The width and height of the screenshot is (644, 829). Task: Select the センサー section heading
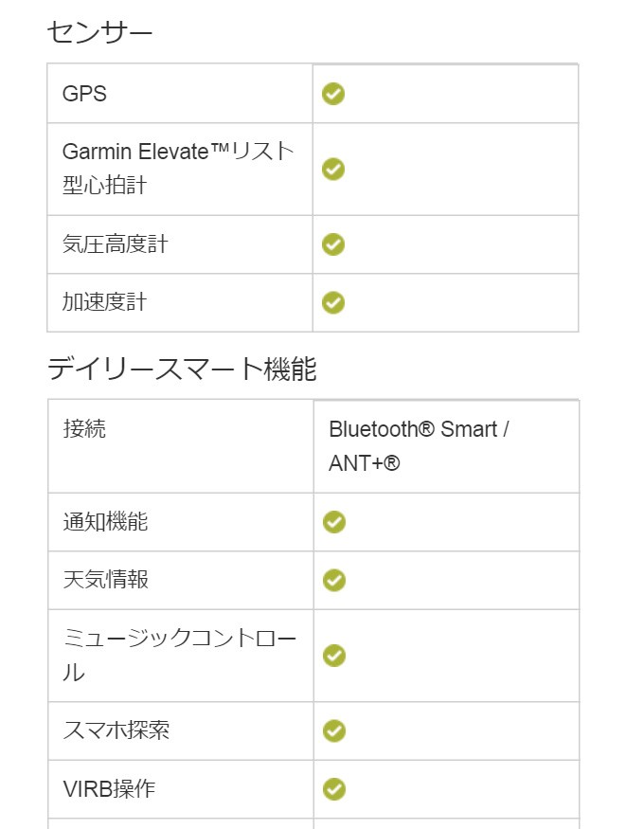[x=99, y=33]
